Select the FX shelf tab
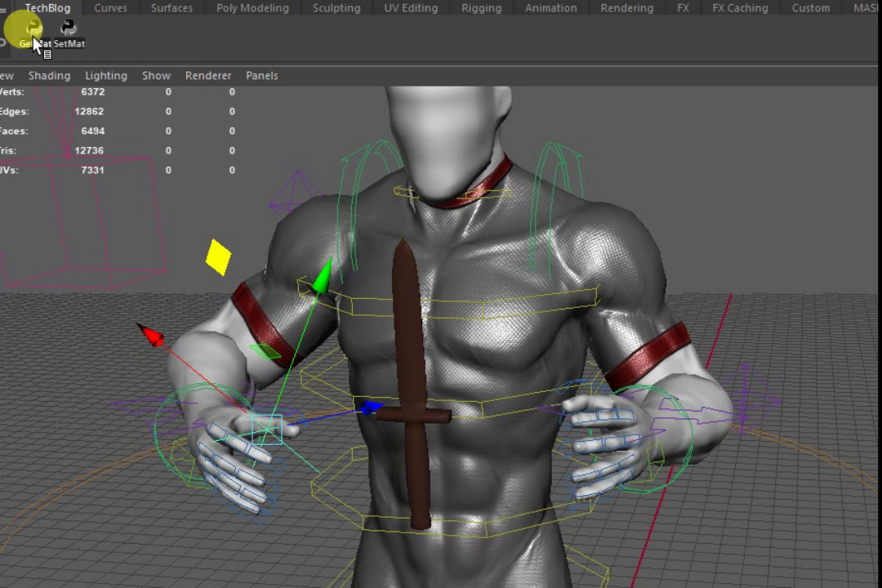 click(x=683, y=8)
